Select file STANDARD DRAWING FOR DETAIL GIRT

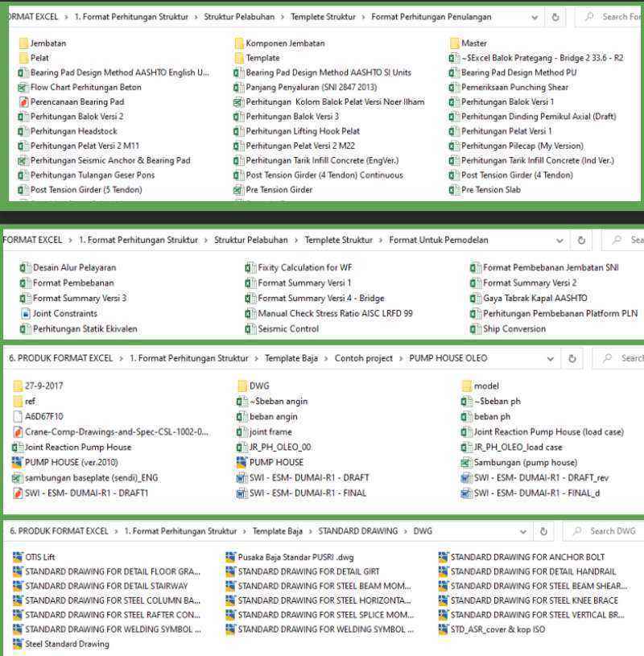pyautogui.click(x=303, y=571)
